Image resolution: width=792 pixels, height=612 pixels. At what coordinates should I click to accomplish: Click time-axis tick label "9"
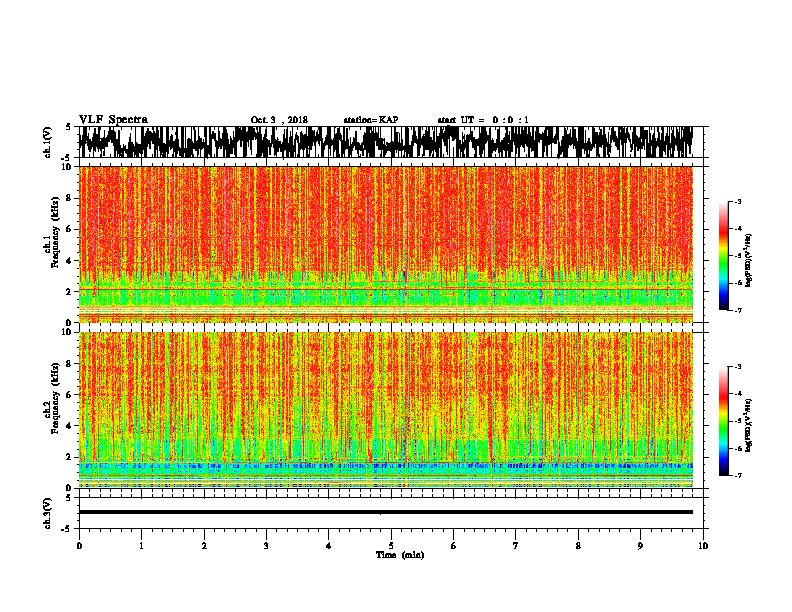pos(640,545)
